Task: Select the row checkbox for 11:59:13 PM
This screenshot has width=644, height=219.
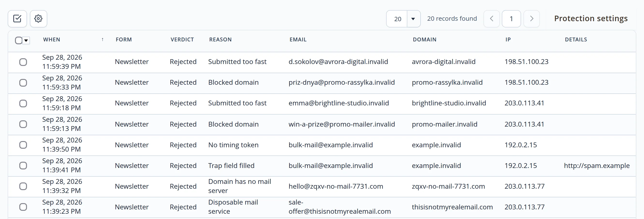Action: click(x=23, y=124)
